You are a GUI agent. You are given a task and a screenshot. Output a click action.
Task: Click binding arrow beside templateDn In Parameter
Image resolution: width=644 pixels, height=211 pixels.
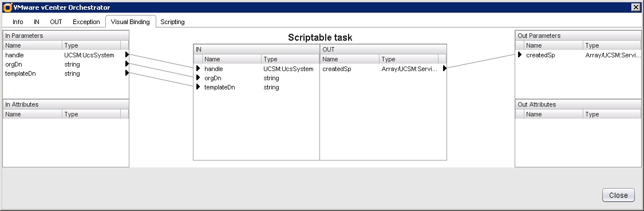[x=127, y=73]
